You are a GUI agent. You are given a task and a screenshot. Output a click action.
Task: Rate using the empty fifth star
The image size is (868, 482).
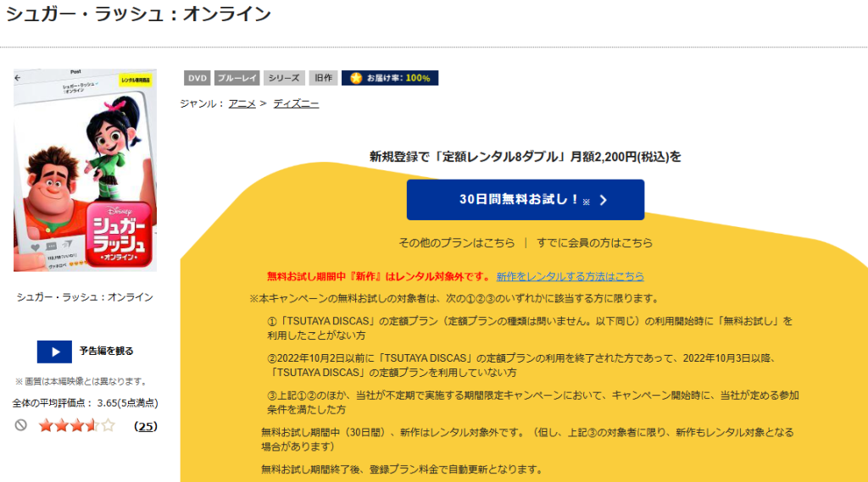108,425
